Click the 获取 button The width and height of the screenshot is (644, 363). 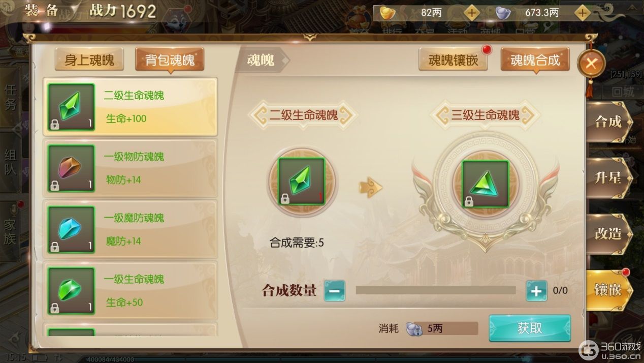[x=530, y=328]
